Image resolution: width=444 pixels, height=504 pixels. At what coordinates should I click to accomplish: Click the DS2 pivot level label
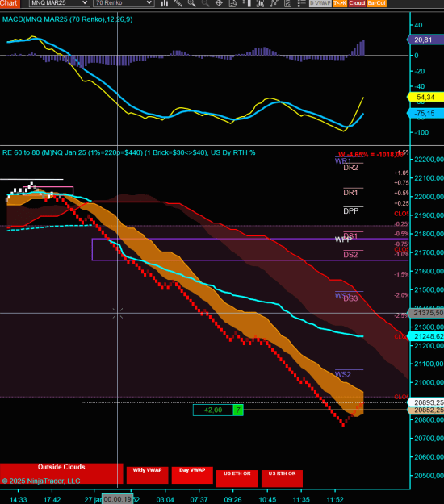(x=350, y=255)
